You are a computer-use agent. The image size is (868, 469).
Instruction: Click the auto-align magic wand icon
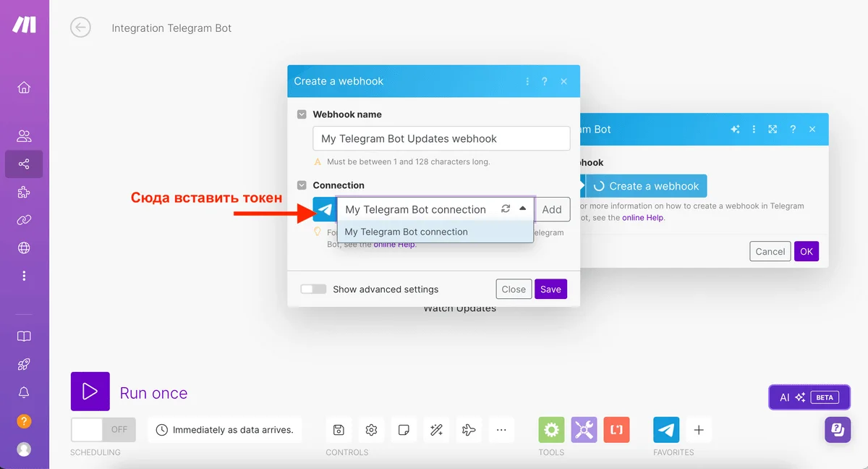[436, 430]
